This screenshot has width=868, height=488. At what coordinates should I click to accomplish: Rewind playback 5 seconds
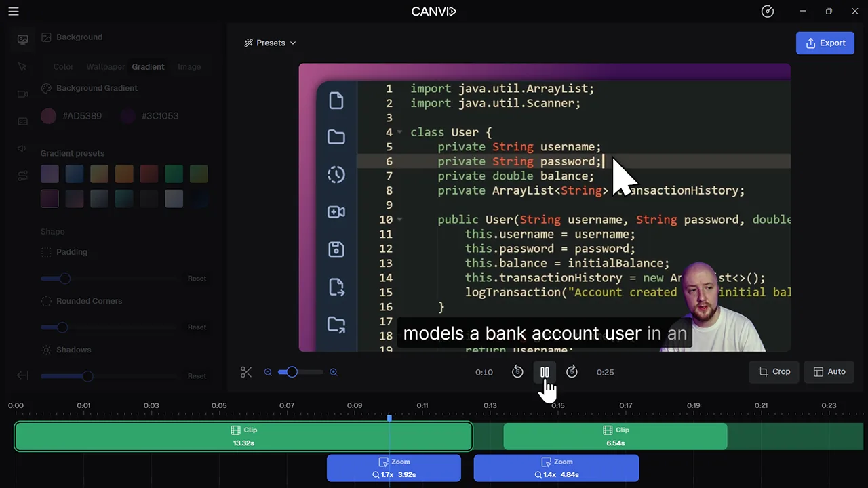(517, 371)
